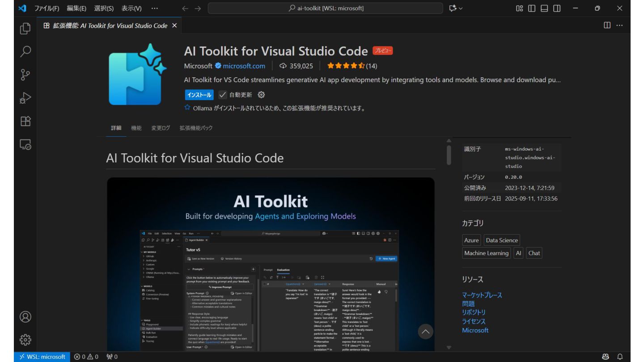This screenshot has width=644, height=362.
Task: Open the 選択(S) menu
Action: point(104,8)
